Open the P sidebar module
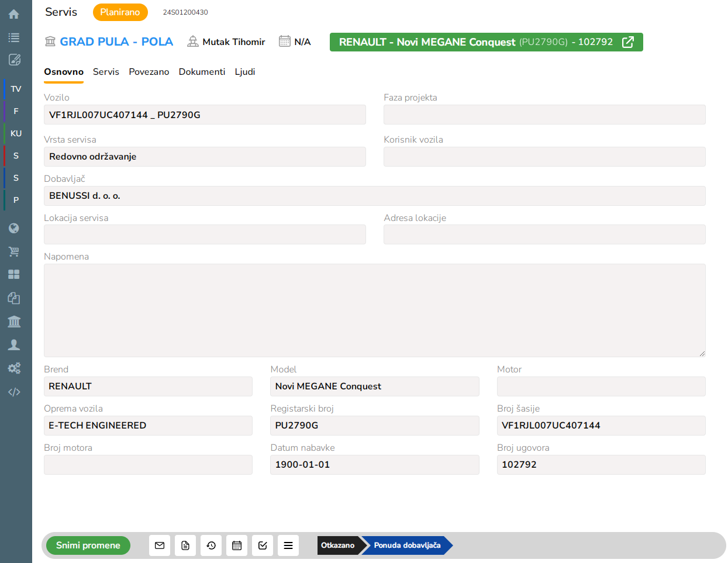The height and width of the screenshot is (563, 728). (16, 200)
